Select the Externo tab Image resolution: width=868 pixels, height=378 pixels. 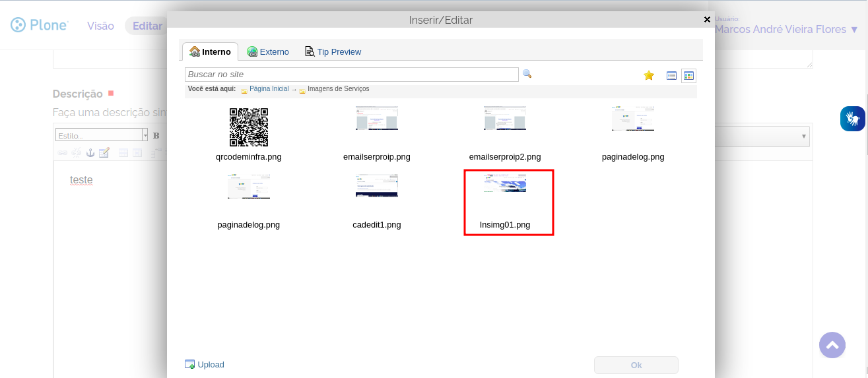click(268, 51)
